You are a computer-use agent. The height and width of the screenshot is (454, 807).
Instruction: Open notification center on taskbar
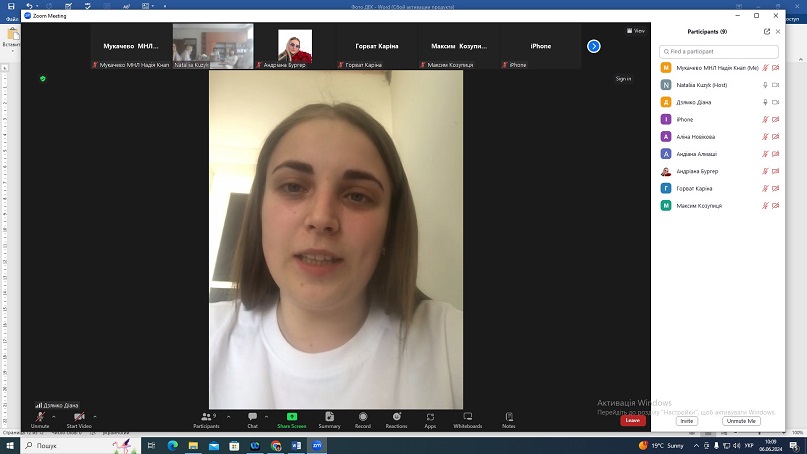coord(794,446)
